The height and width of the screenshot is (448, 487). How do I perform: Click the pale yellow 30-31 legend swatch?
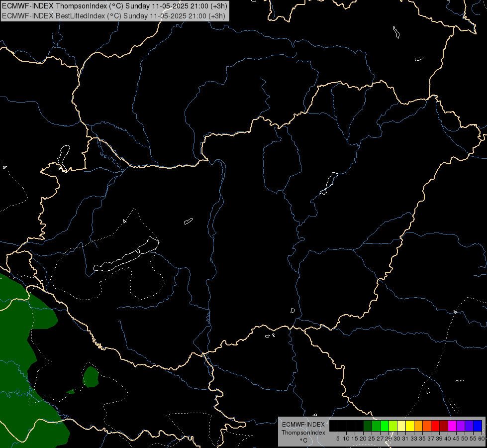pyautogui.click(x=401, y=426)
